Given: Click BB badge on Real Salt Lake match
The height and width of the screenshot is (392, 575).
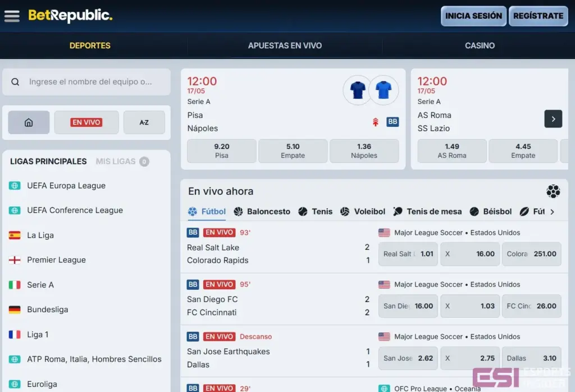Looking at the screenshot, I should pos(193,232).
